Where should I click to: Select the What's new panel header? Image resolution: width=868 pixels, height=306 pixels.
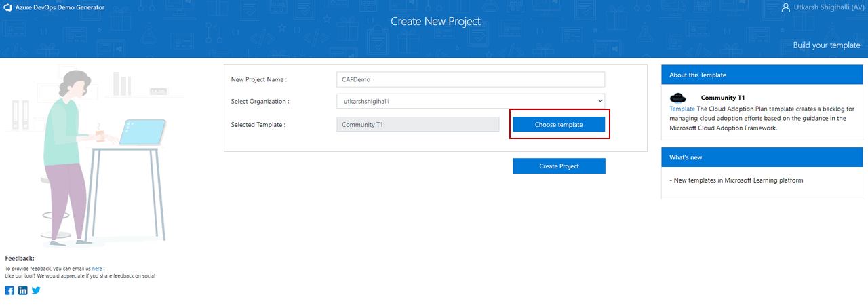762,157
